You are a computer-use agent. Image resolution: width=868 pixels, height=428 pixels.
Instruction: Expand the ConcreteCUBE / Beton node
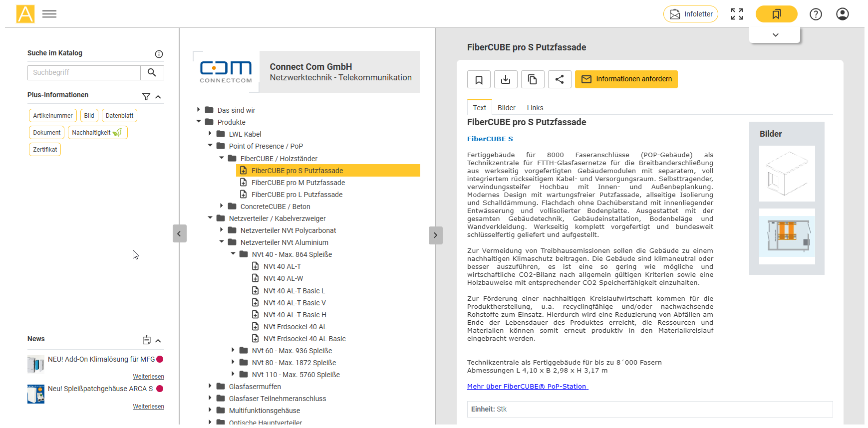click(222, 206)
